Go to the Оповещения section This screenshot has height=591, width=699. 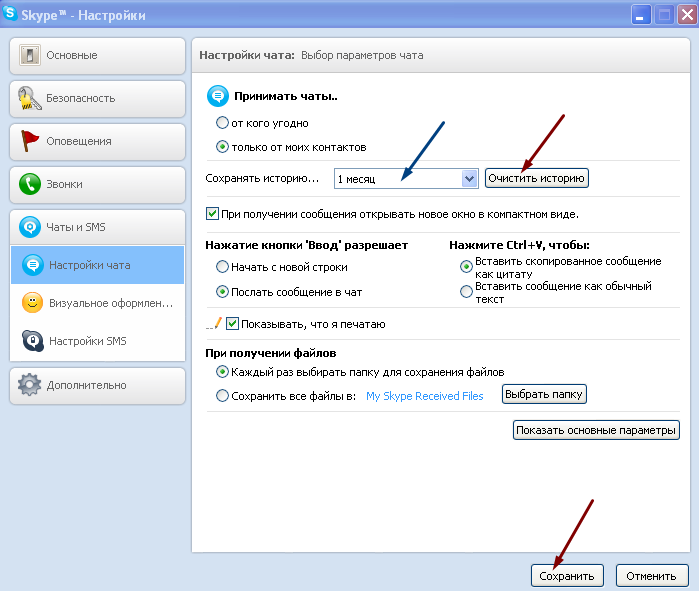[97, 142]
